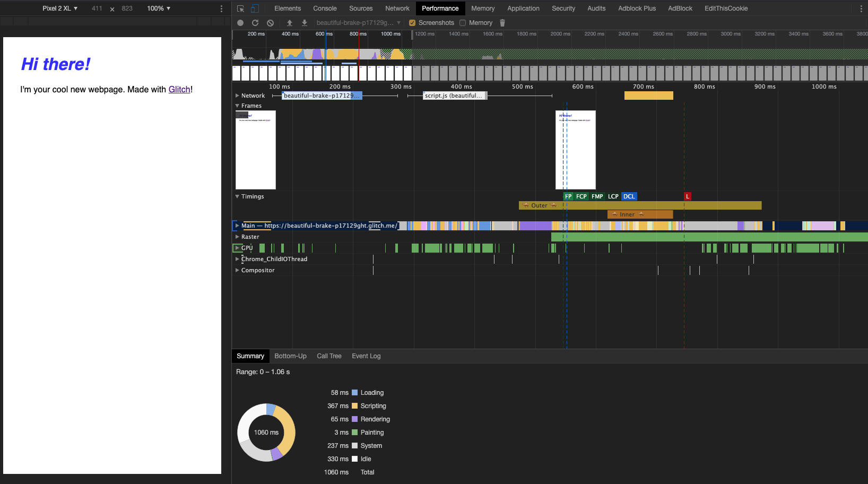The image size is (868, 484).
Task: Open the 100% zoom dropdown
Action: pos(159,8)
